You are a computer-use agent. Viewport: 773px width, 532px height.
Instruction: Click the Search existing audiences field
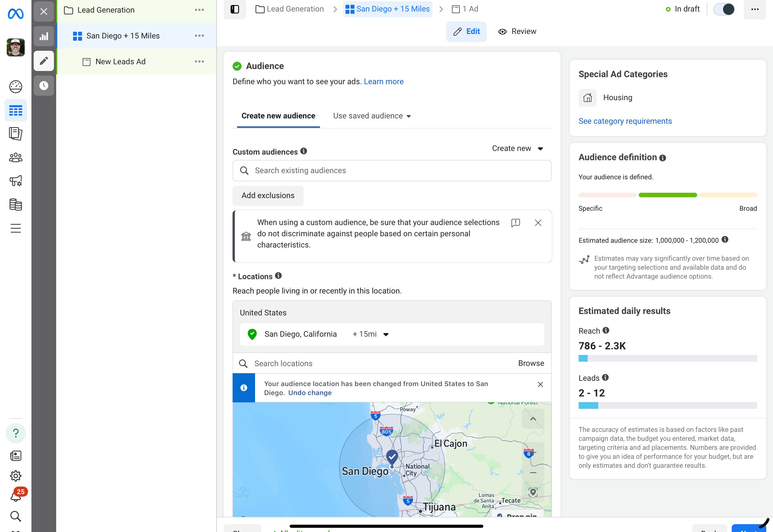tap(392, 170)
